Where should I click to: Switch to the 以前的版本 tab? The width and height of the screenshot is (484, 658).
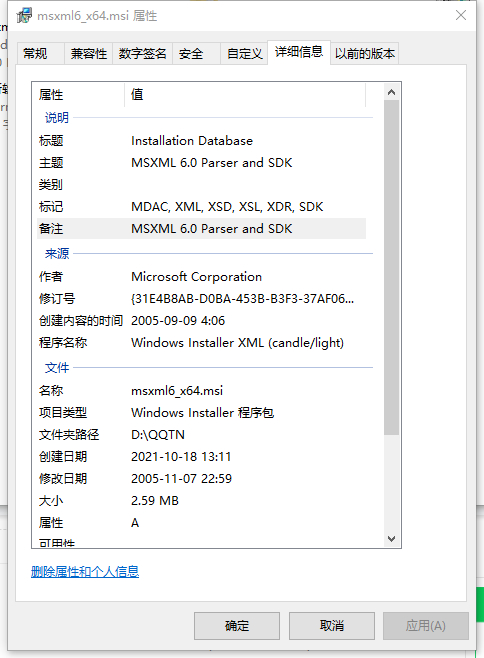click(364, 54)
